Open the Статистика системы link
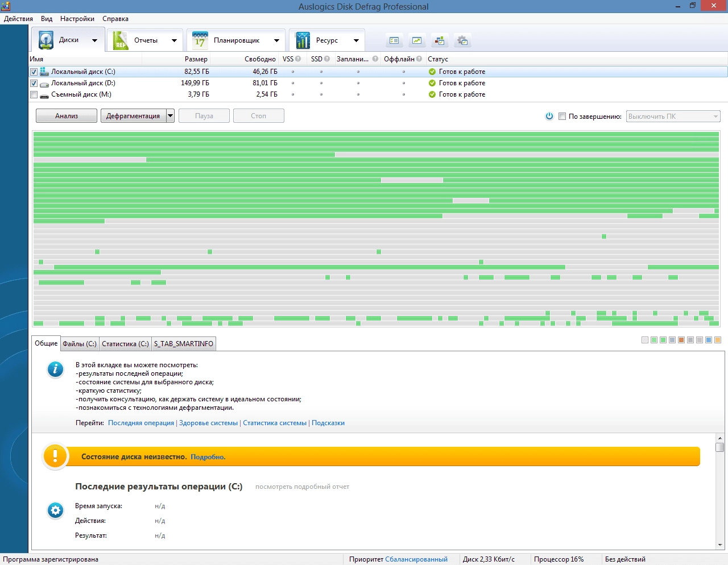Viewport: 728px width, 565px height. point(275,423)
